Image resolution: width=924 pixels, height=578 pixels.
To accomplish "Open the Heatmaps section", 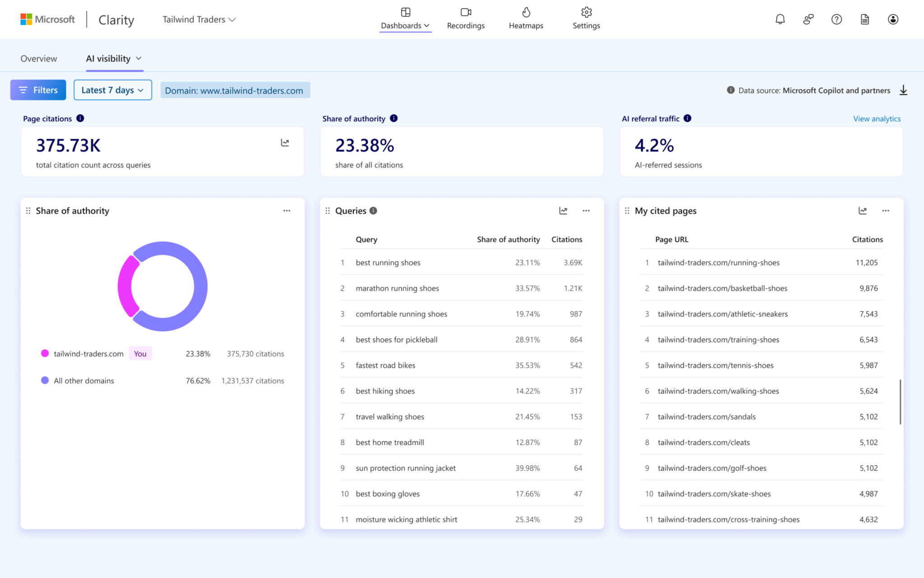I will [526, 19].
